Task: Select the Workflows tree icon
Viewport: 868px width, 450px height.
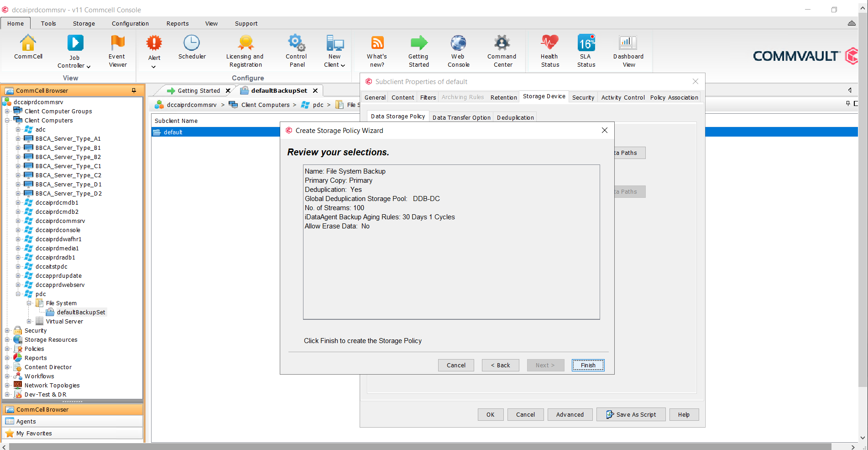Action: 18,376
